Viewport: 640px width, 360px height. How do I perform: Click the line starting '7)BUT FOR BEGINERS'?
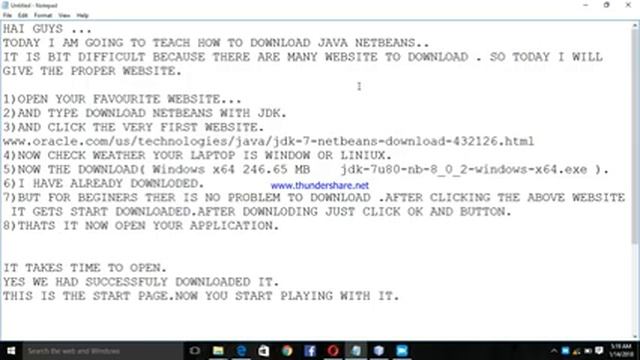pos(314,198)
